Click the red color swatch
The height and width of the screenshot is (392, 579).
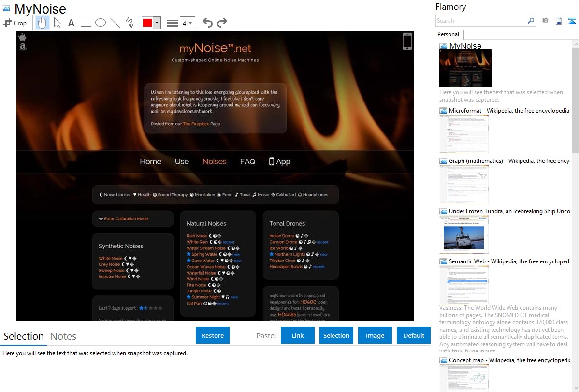(147, 23)
